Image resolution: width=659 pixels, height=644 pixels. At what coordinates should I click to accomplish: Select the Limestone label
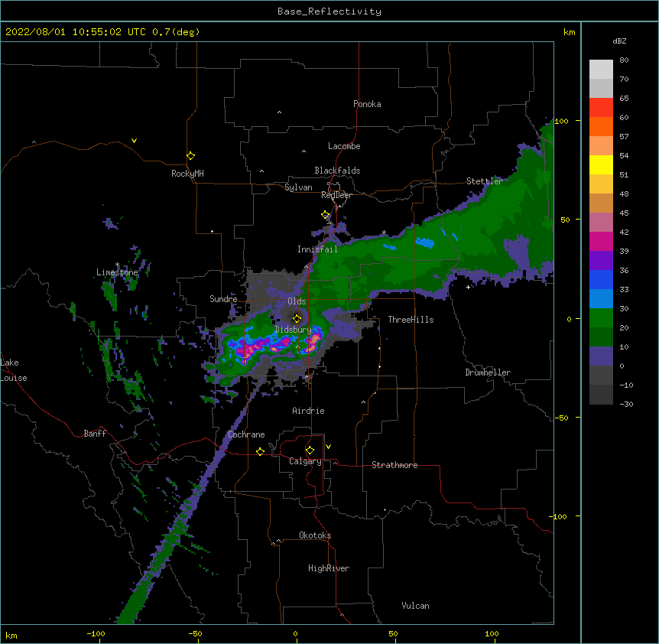coord(117,272)
